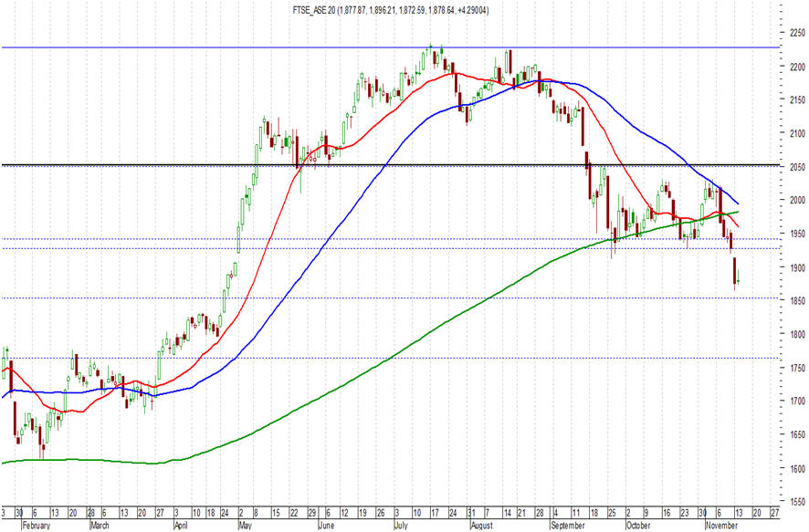The image size is (809, 532).
Task: Click the 1700 price axis label
Action: tap(797, 402)
